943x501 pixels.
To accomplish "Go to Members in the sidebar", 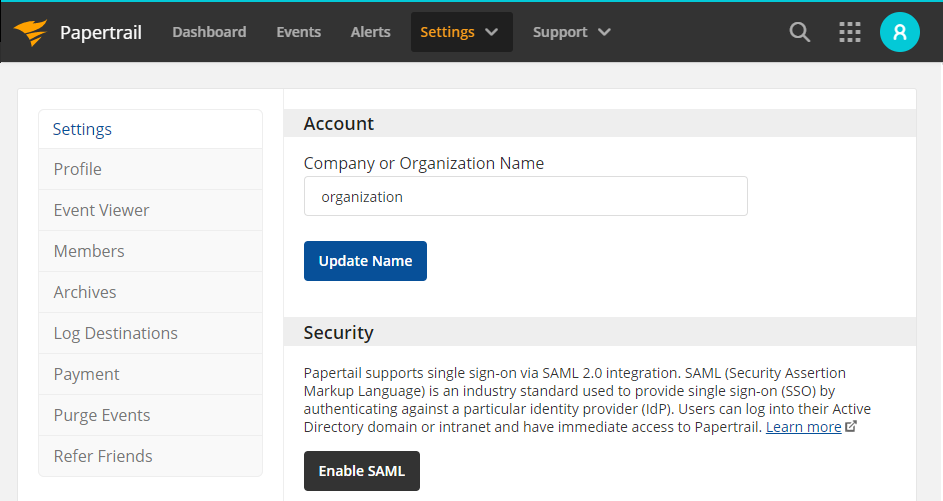I will point(89,251).
